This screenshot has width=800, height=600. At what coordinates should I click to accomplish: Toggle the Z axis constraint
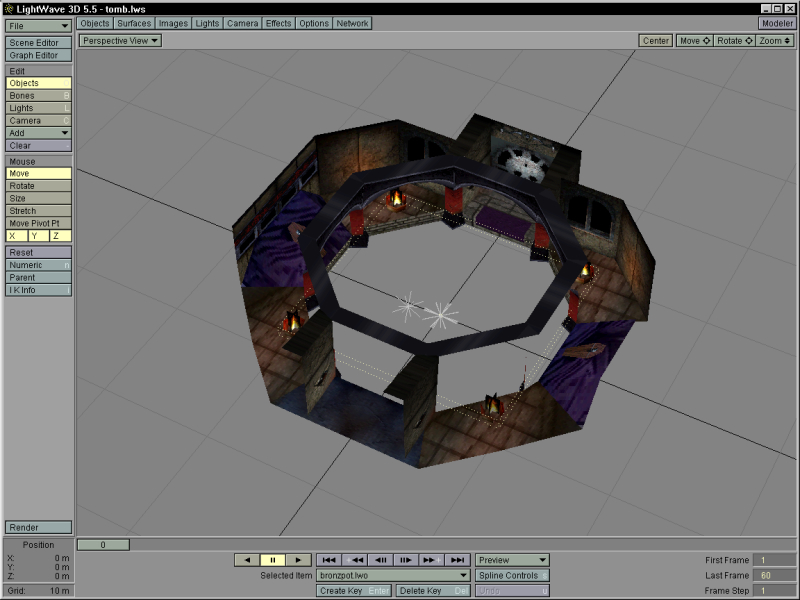60,236
